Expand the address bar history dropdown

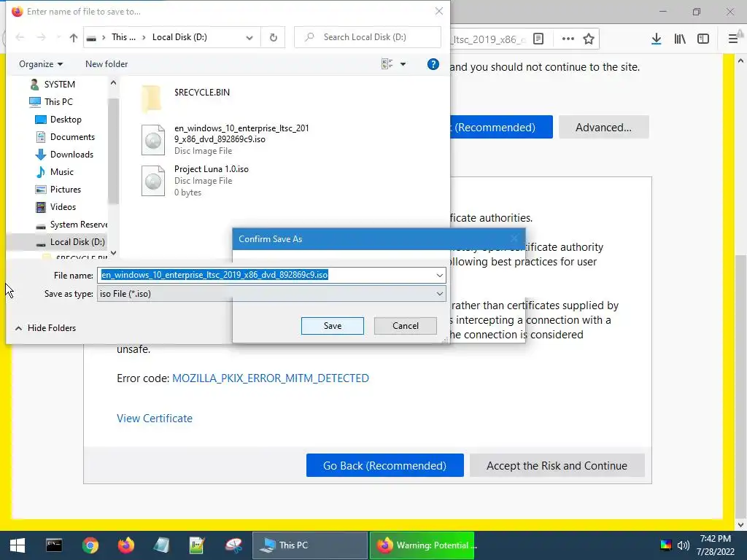click(x=249, y=37)
